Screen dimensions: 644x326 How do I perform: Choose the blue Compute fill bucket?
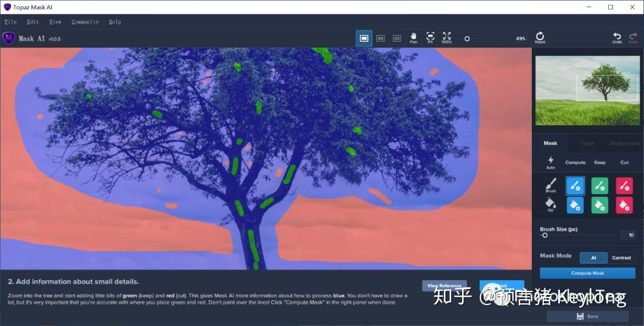575,205
